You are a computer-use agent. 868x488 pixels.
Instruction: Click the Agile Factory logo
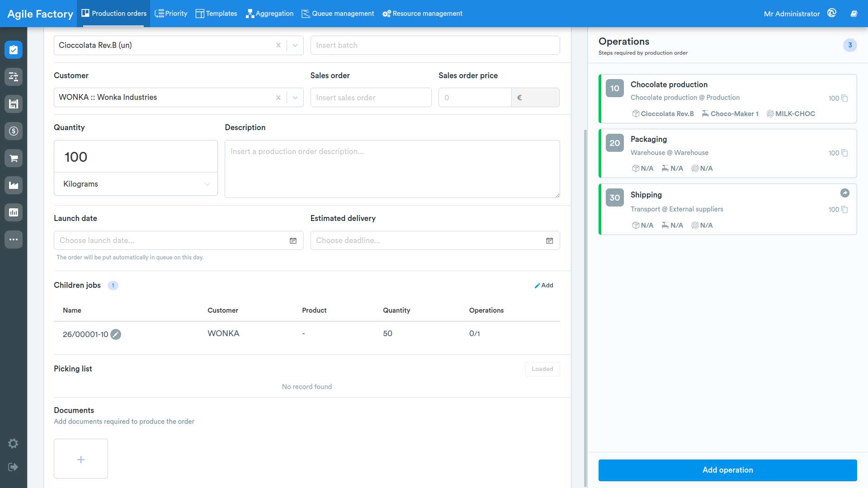click(x=40, y=14)
